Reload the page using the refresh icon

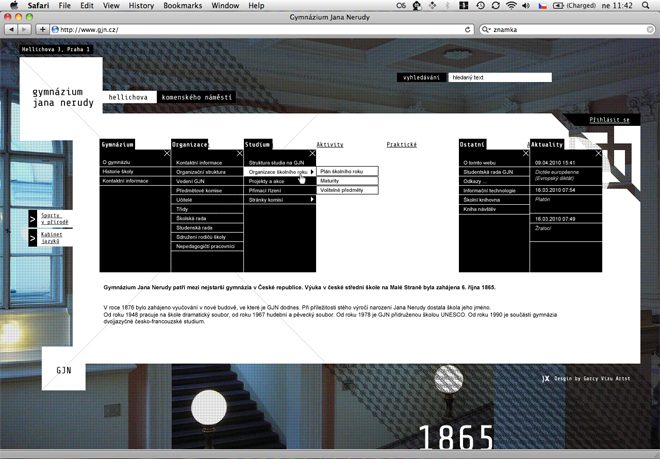pos(467,29)
